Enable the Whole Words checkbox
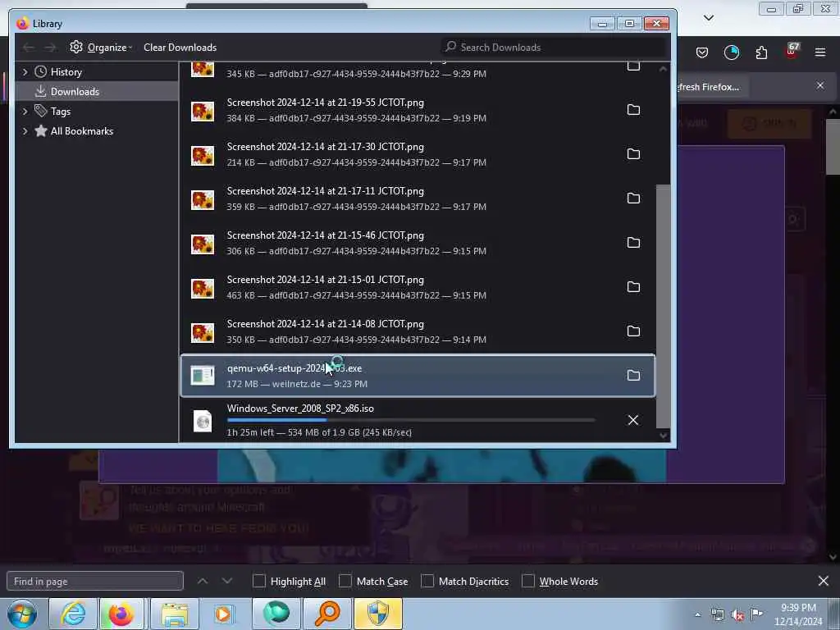Viewport: 840px width, 630px height. coord(527,582)
